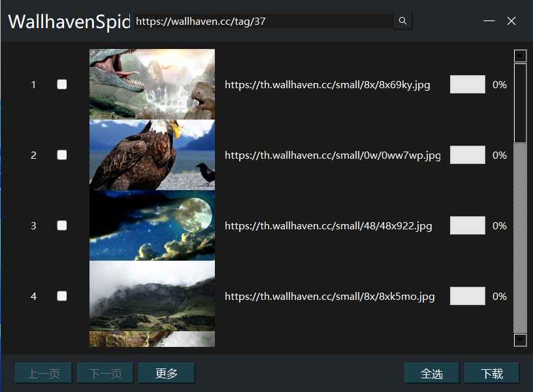Go to next page with 下一页
Image resolution: width=533 pixels, height=392 pixels.
tap(105, 373)
